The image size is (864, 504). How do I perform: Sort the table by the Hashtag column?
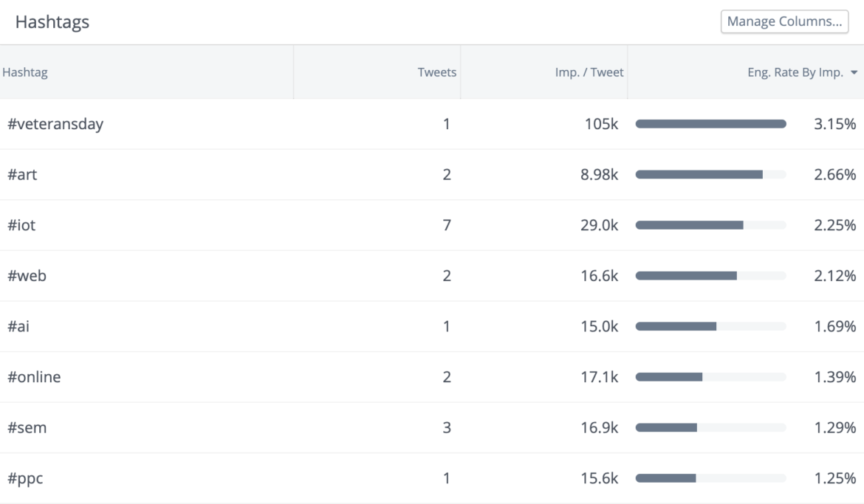click(x=23, y=72)
